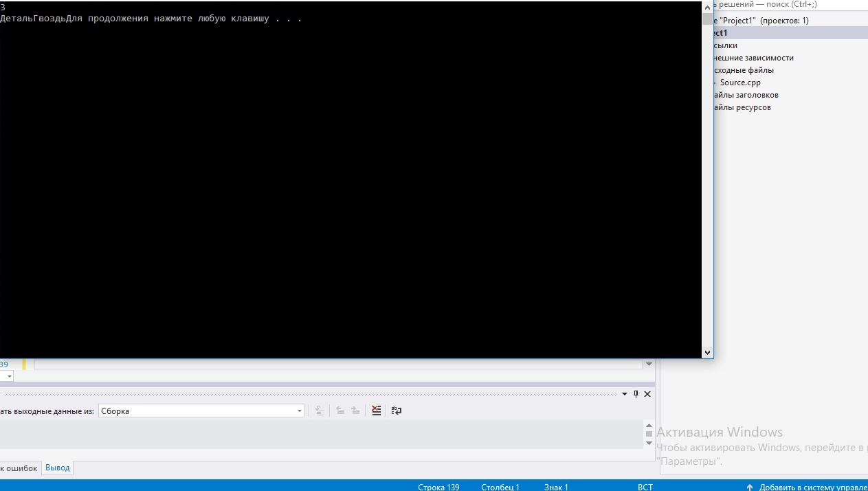Toggle auto-hide pin on Output panel
The width and height of the screenshot is (868, 491).
click(636, 394)
